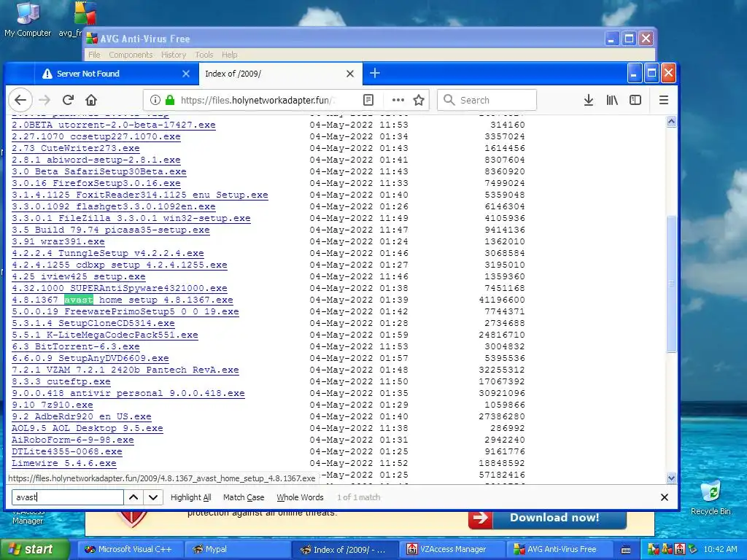The height and width of the screenshot is (560, 747).
Task: Select file size 41196600 text
Action: tap(502, 300)
